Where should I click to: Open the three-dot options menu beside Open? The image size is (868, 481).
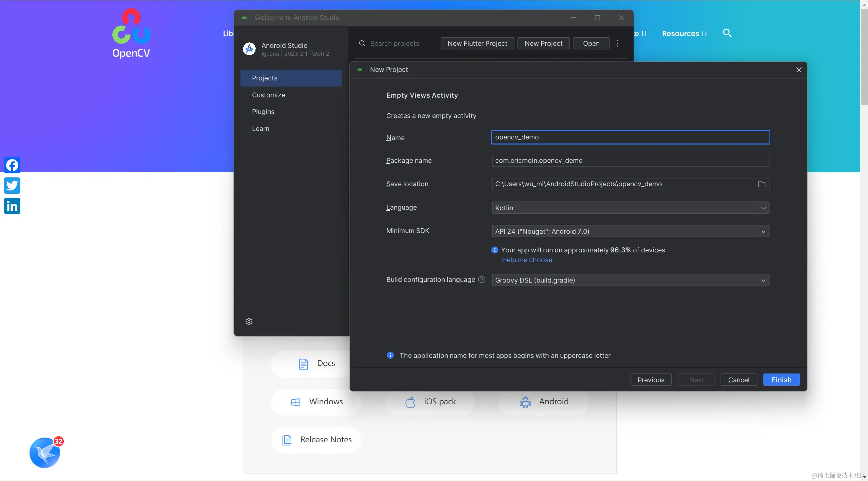click(x=618, y=43)
